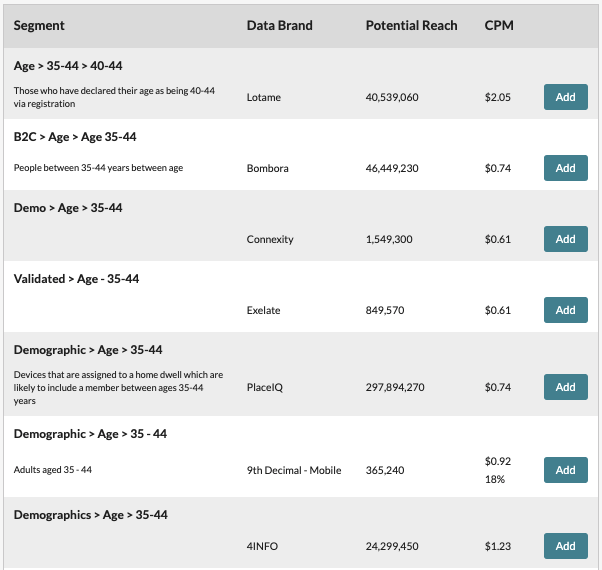Click PlaceIQ data brand name
The width and height of the screenshot is (602, 570).
[265, 387]
